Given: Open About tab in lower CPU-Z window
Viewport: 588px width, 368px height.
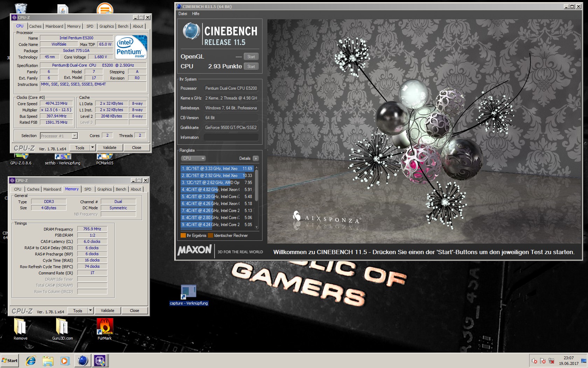Looking at the screenshot, I should pyautogui.click(x=136, y=189).
